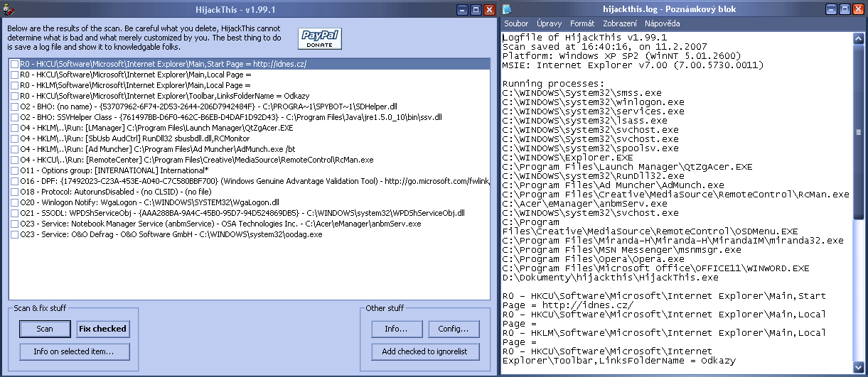Check the O2 SSVHelper Class entry
Viewport: 868px width, 377px height.
[x=15, y=117]
